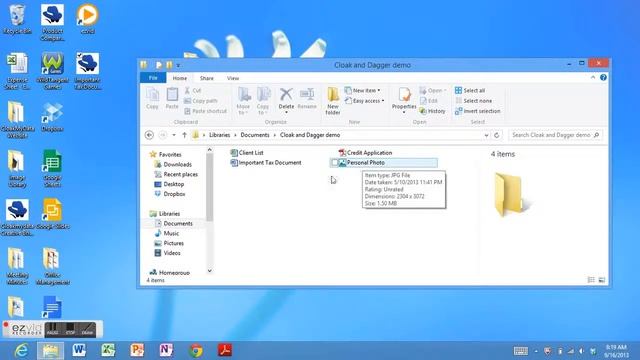Click the Cut command
Viewport: 640px width, 360px height.
point(193,90)
